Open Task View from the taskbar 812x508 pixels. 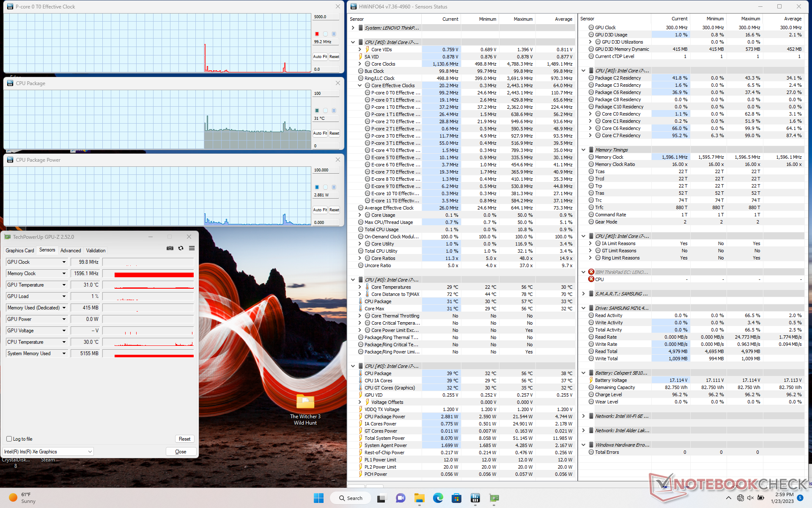(381, 498)
